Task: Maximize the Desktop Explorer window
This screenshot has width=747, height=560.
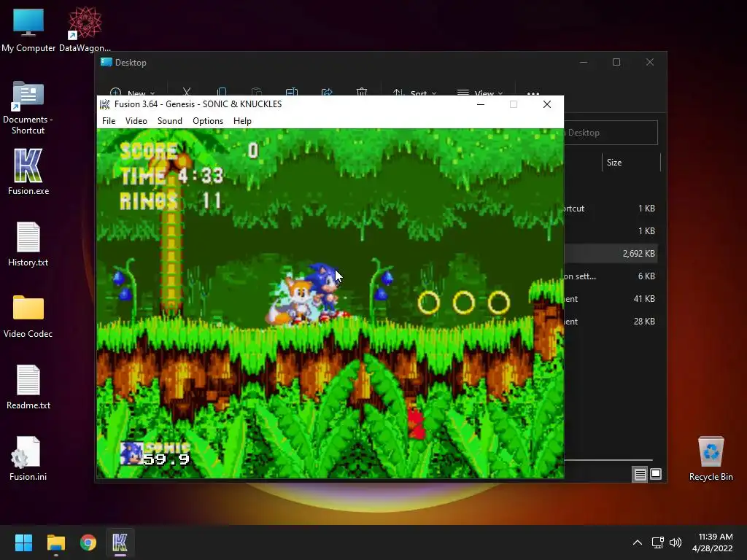Action: tap(616, 63)
